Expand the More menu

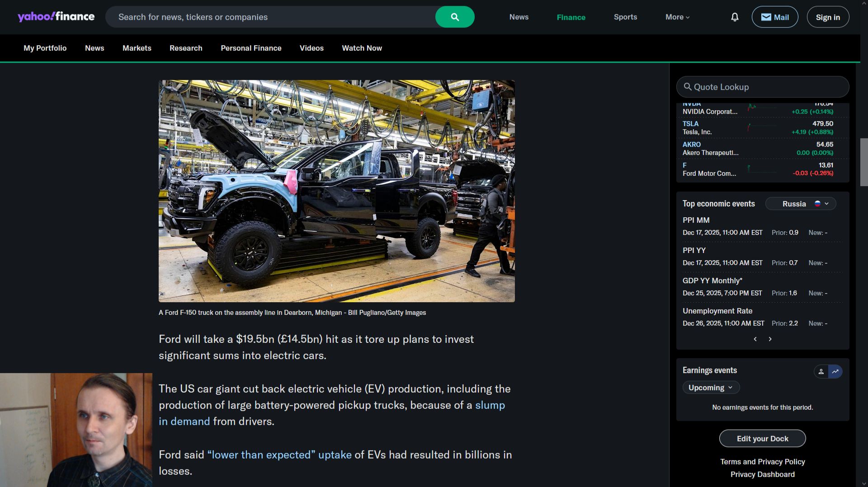pos(677,17)
